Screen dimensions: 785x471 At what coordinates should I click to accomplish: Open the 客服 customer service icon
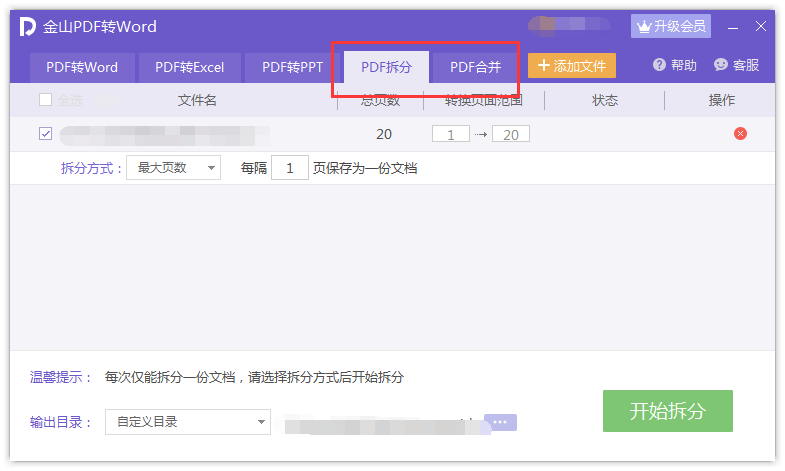point(720,65)
